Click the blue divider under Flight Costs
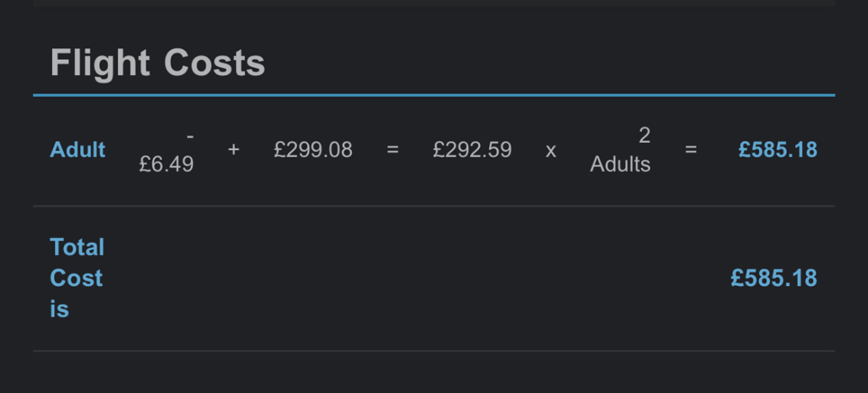868x393 pixels. (434, 96)
